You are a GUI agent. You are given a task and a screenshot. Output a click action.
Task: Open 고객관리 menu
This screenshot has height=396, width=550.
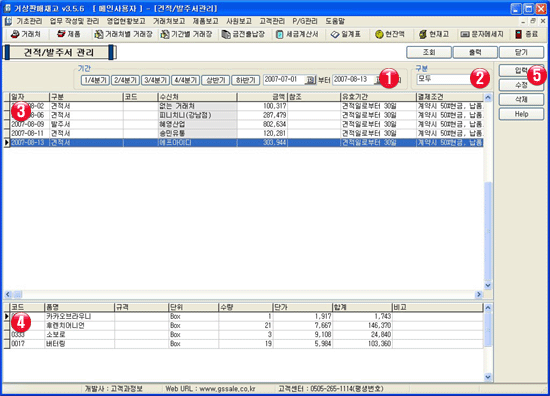272,21
